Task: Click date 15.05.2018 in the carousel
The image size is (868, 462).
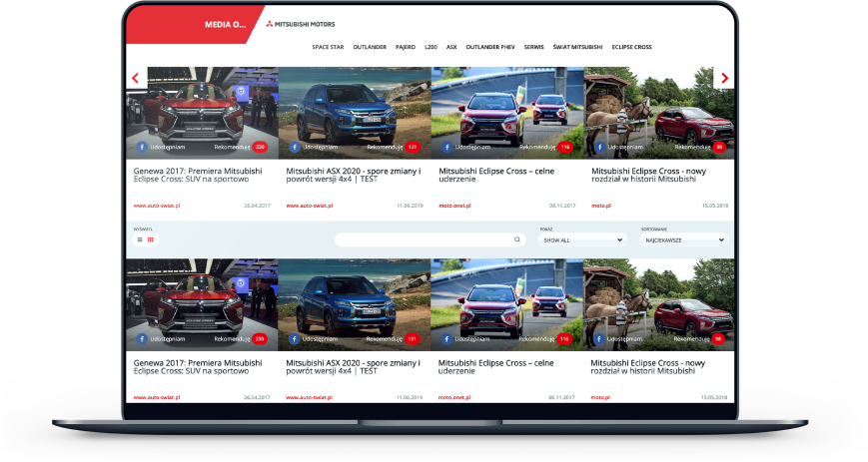Action: (x=715, y=206)
